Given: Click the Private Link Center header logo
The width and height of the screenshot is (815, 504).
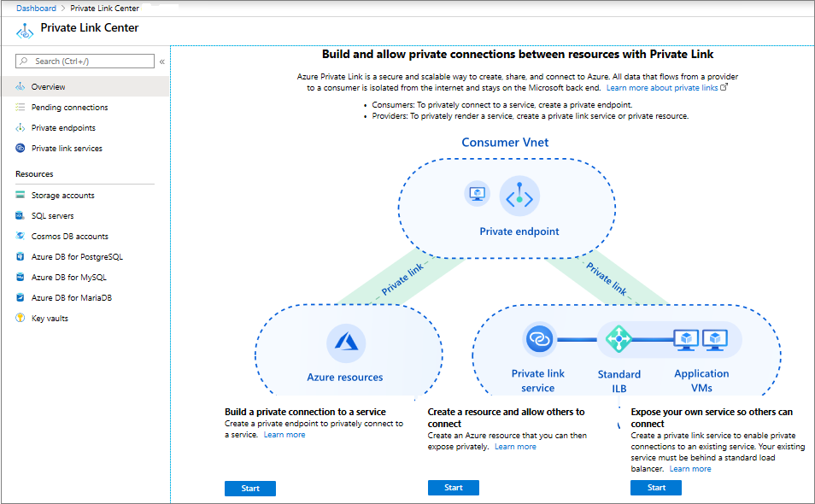Looking at the screenshot, I should click(24, 28).
